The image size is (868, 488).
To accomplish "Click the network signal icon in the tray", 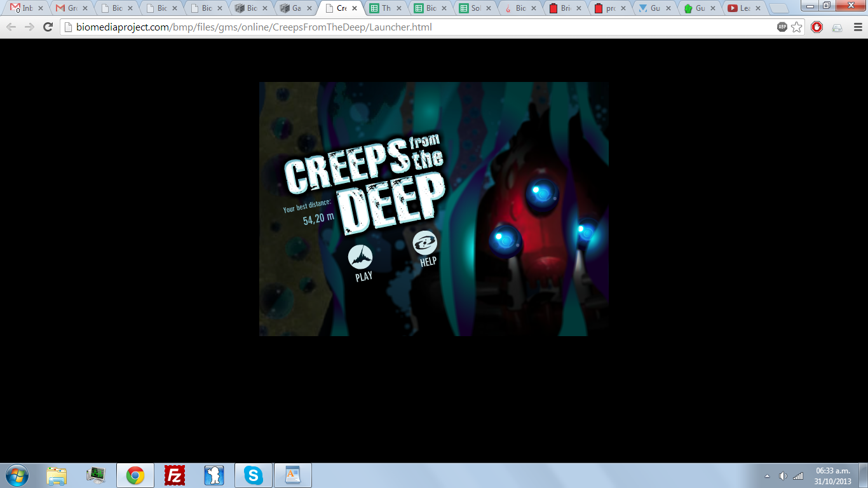I will tap(797, 477).
